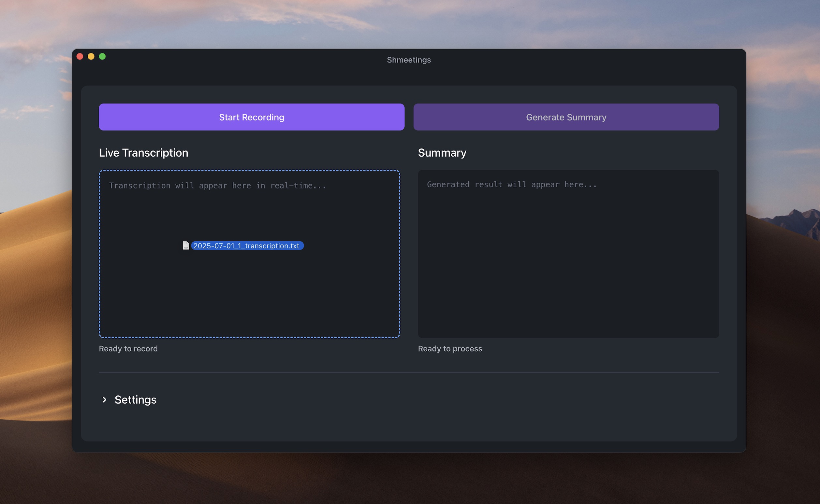
Task: Click the Settings label text
Action: click(x=136, y=400)
